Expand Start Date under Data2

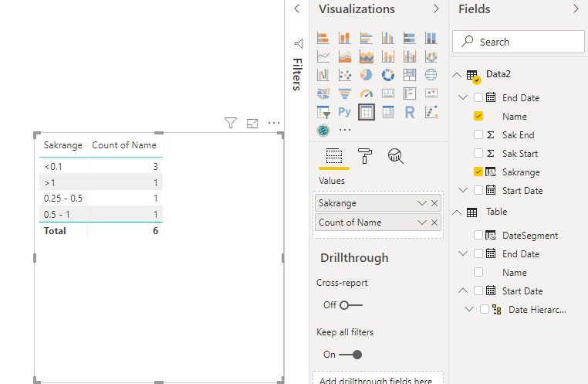[463, 190]
